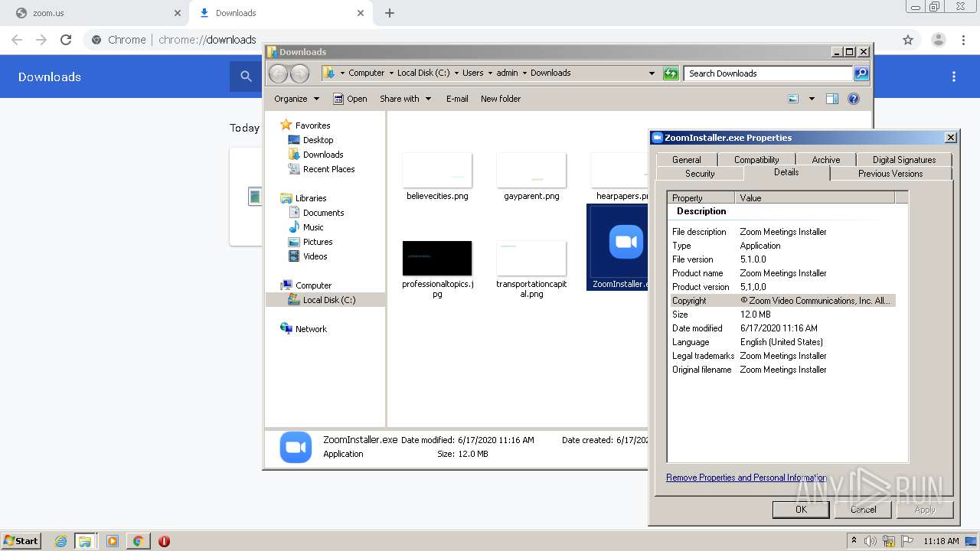Open Digital Signatures tab
The width and height of the screenshot is (980, 551).
904,160
